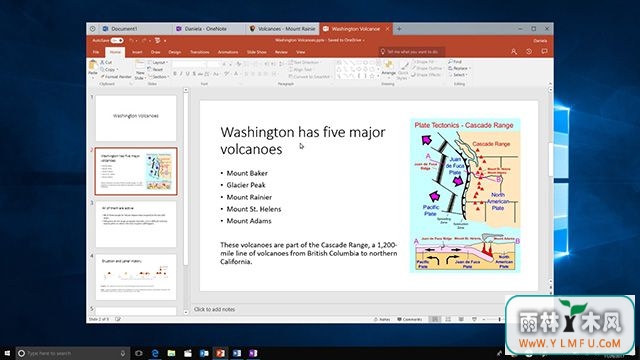Click Type here to search box
The width and height of the screenshot is (640, 360).
(73, 353)
